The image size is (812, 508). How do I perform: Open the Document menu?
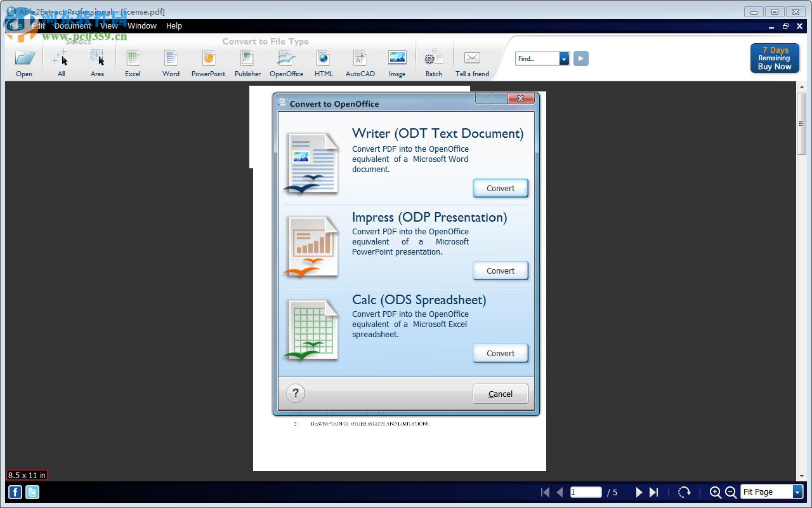click(x=72, y=26)
